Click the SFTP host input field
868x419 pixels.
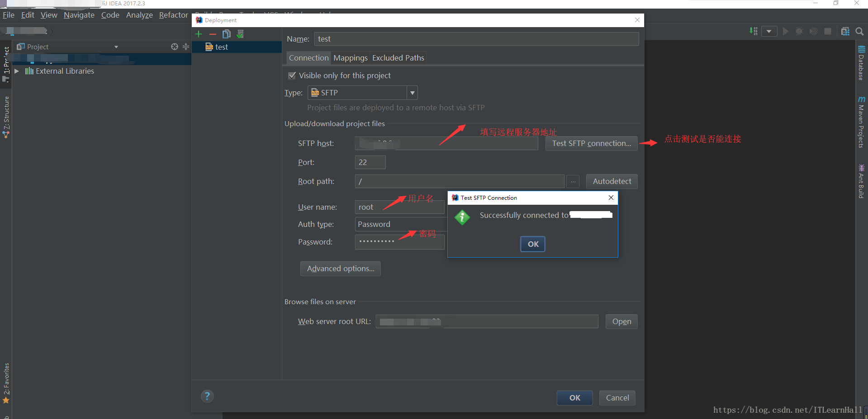point(446,143)
